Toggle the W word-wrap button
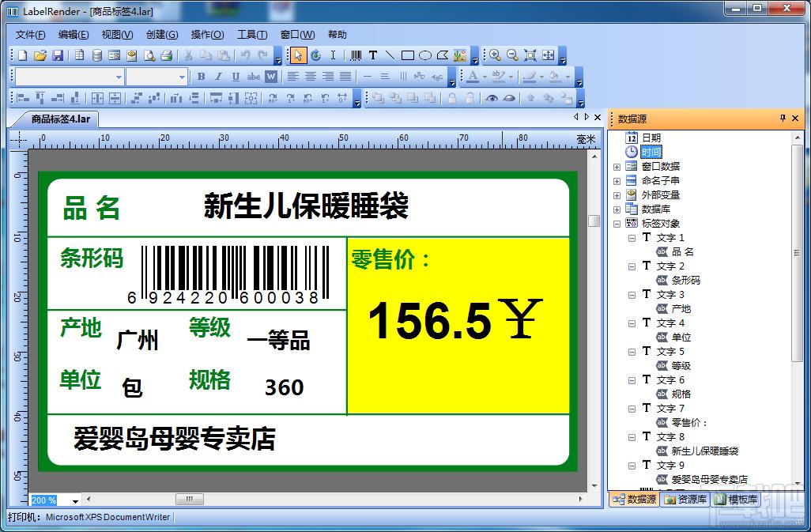The height and width of the screenshot is (532, 811). coord(271,77)
